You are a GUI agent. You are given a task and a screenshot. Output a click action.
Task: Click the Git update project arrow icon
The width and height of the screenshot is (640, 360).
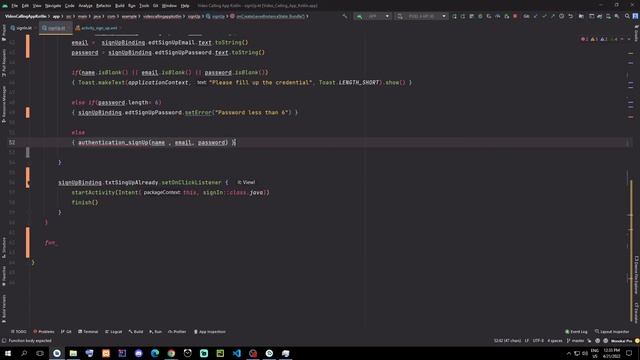click(536, 16)
